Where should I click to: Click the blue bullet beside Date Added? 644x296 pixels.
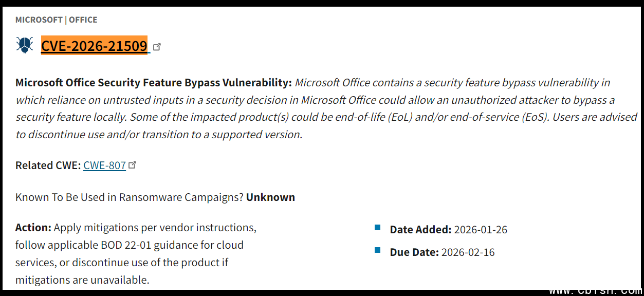[x=378, y=227]
